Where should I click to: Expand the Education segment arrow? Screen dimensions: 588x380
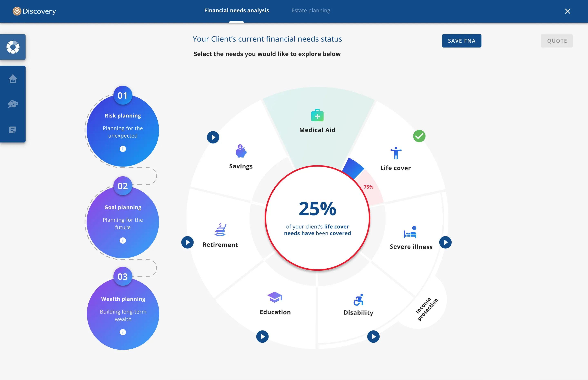262,337
